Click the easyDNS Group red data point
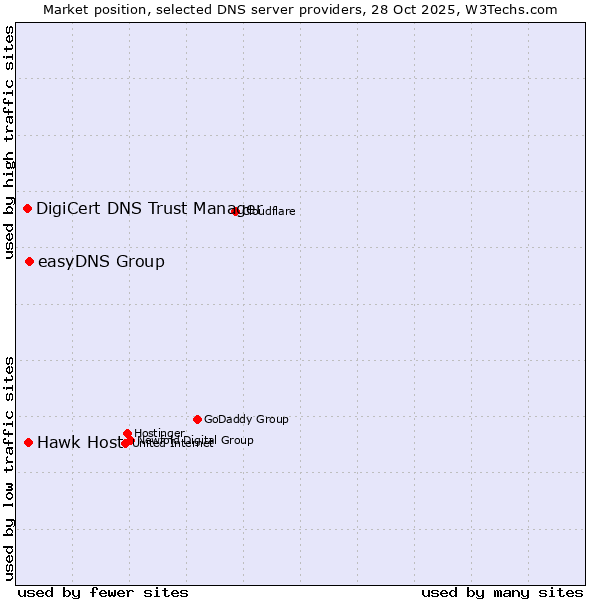This screenshot has height=600, width=600. [30, 262]
